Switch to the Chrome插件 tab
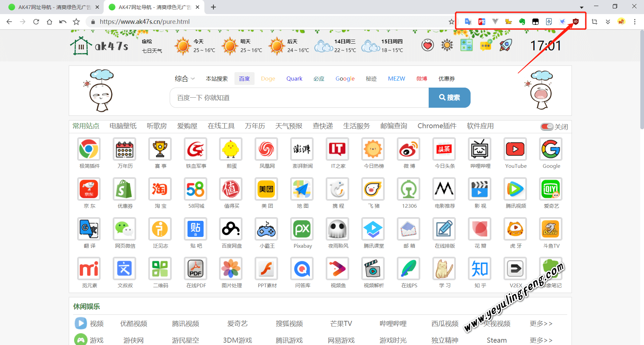This screenshot has height=345, width=644. click(437, 126)
